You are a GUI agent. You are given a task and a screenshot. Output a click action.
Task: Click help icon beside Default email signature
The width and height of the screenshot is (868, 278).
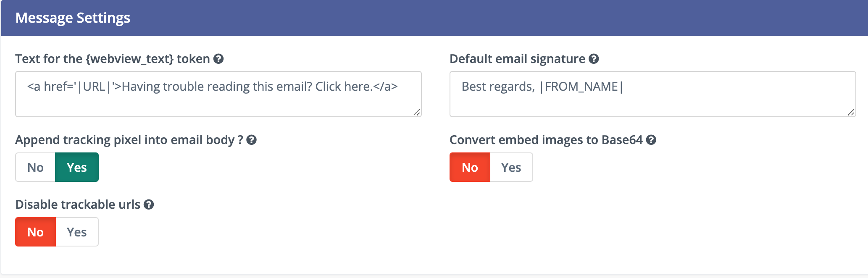(x=594, y=59)
